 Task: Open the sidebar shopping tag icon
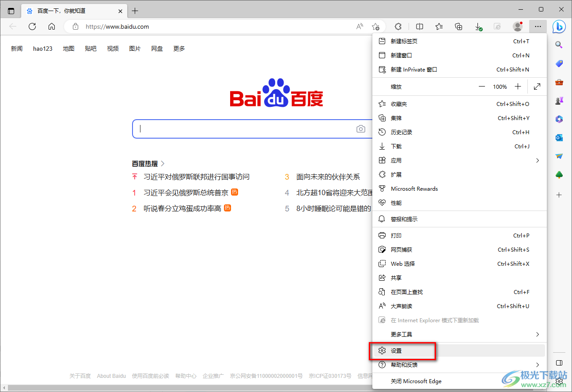pos(559,64)
